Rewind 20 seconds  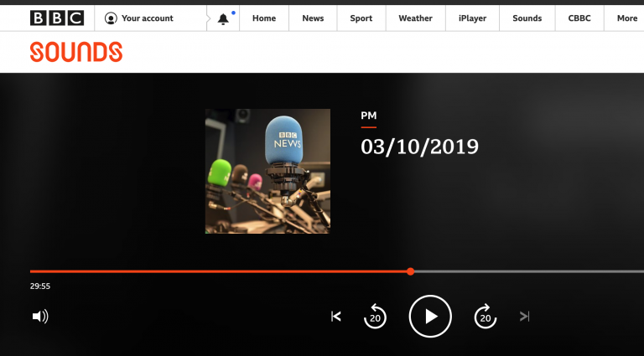click(375, 317)
